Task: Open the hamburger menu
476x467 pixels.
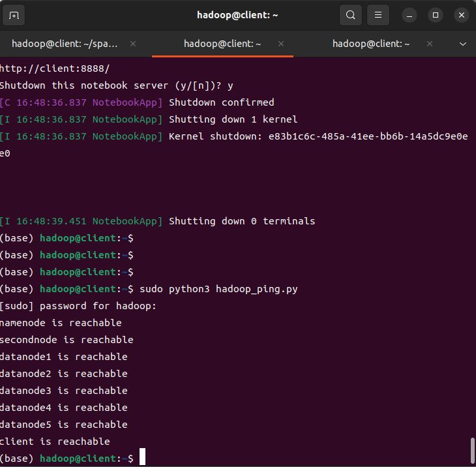Action: tap(378, 15)
